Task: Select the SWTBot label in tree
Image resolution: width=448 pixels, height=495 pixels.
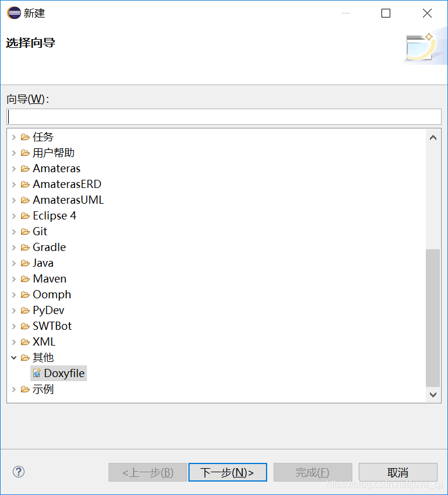Action: click(52, 326)
